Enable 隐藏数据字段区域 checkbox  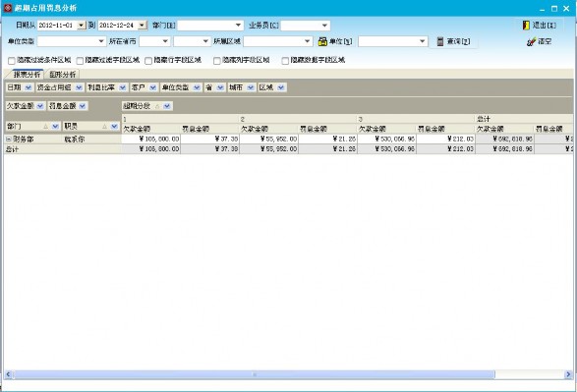point(285,61)
